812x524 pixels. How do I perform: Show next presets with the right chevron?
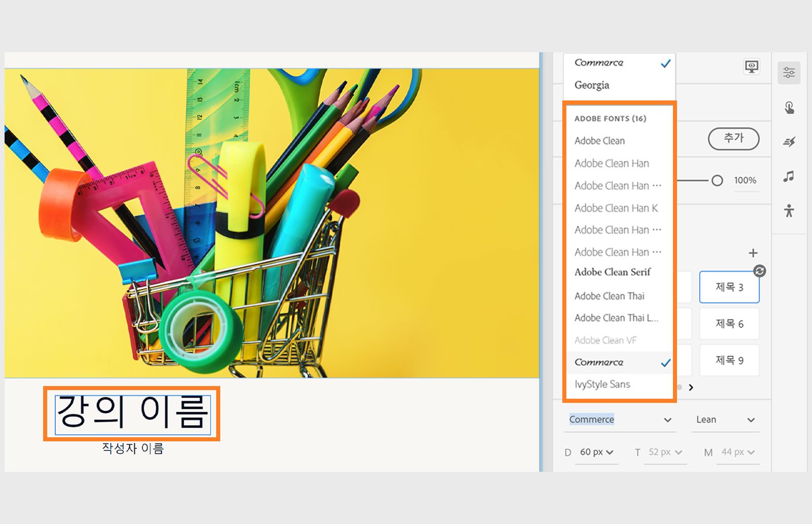coord(691,388)
